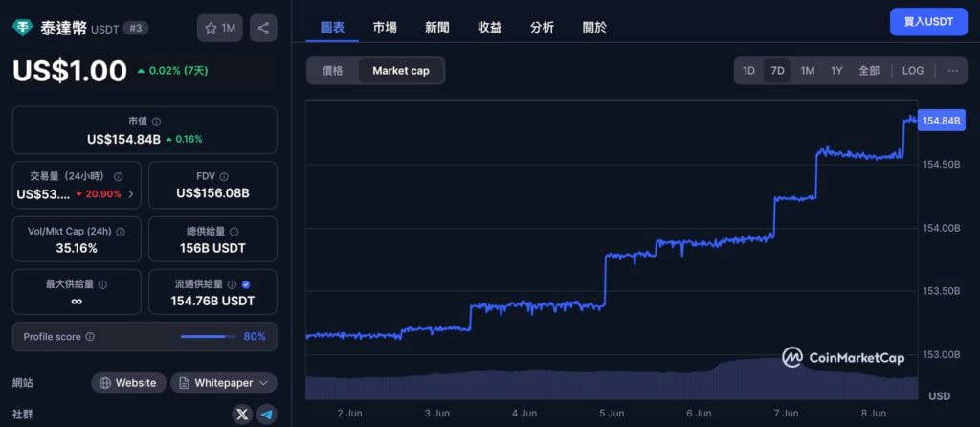Select the 7D time range
This screenshot has width=980, height=427.
pos(777,71)
